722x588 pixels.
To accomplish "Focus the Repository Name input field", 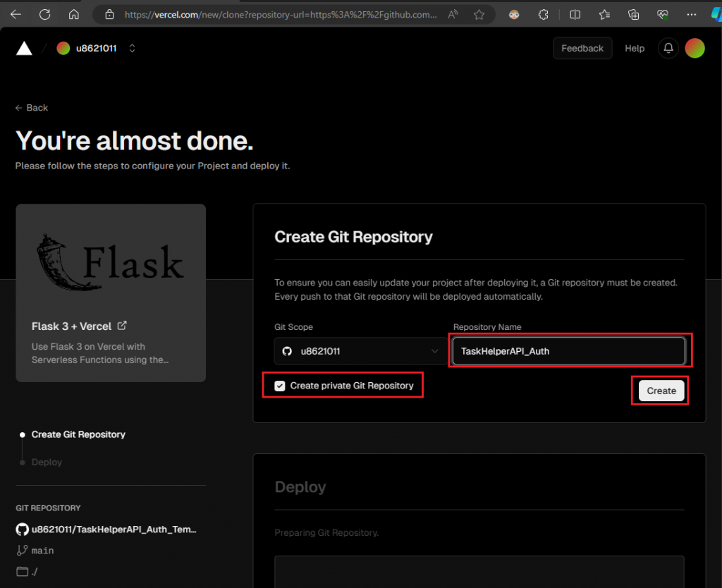I will pyautogui.click(x=568, y=351).
